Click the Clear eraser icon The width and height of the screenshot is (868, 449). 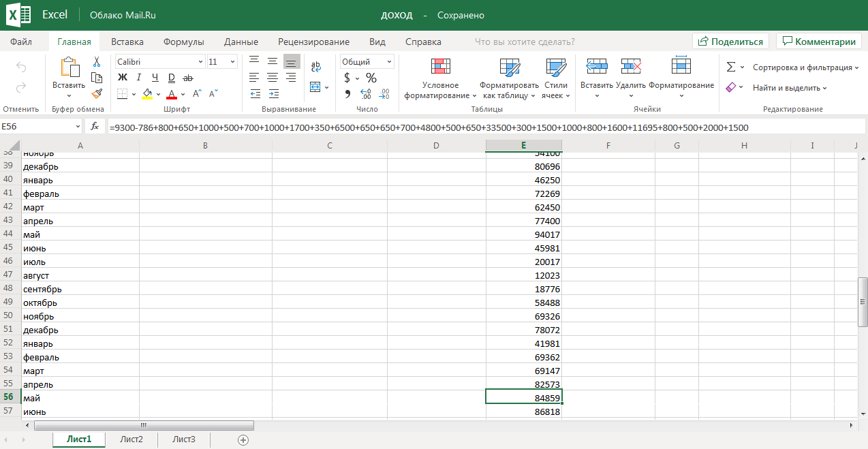pyautogui.click(x=731, y=87)
